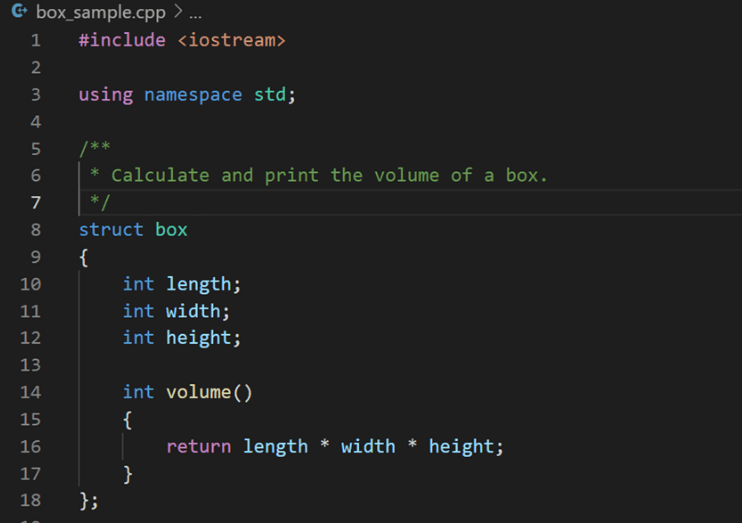Click line number 3 in gutter
742x523 pixels.
pos(36,95)
